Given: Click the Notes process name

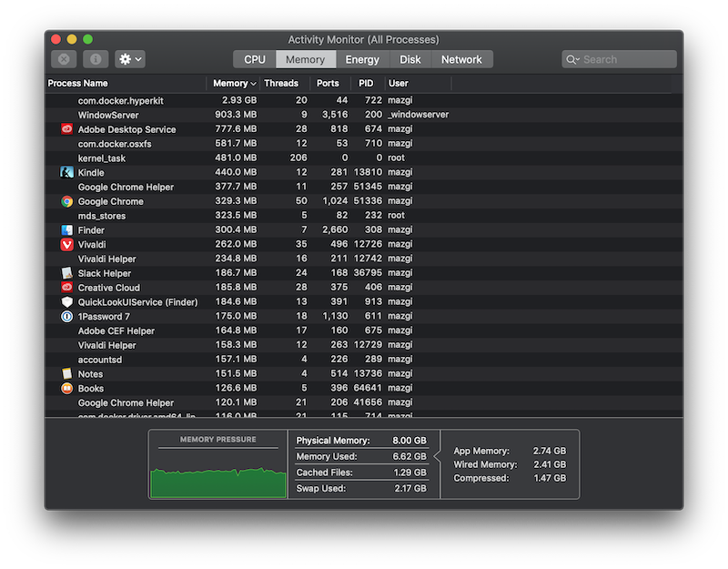Looking at the screenshot, I should click(90, 374).
